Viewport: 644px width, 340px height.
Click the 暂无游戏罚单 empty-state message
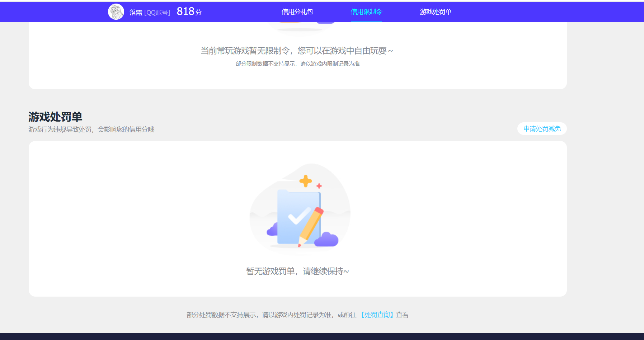point(297,271)
